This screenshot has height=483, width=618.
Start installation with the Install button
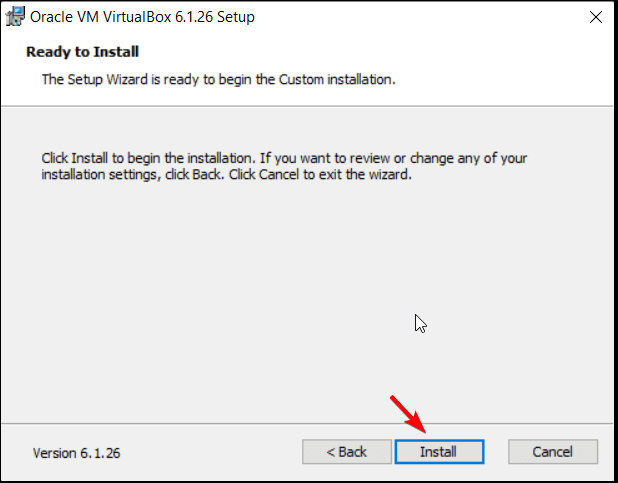tap(439, 452)
